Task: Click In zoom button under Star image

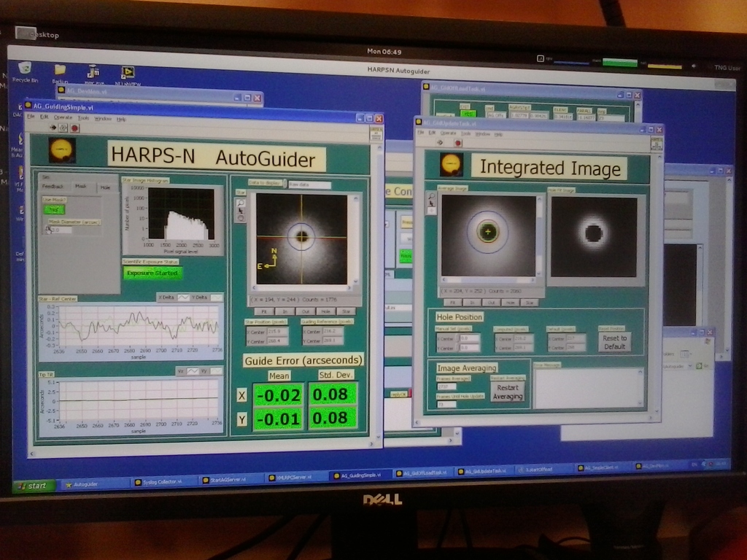Action: click(285, 311)
